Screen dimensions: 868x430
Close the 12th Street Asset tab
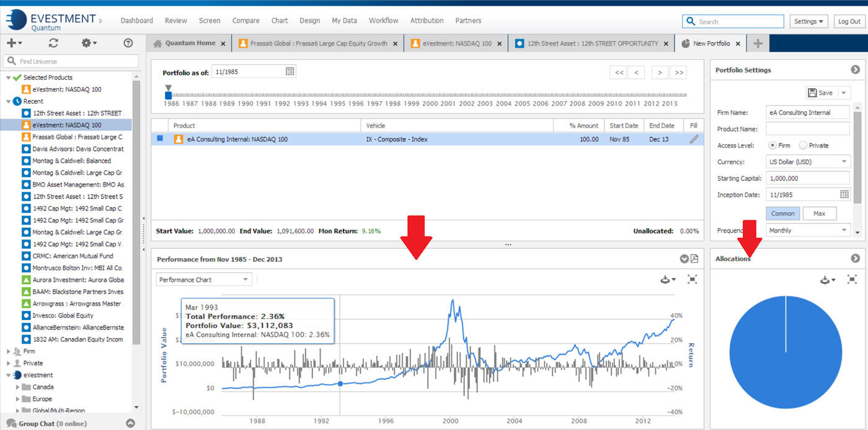666,44
